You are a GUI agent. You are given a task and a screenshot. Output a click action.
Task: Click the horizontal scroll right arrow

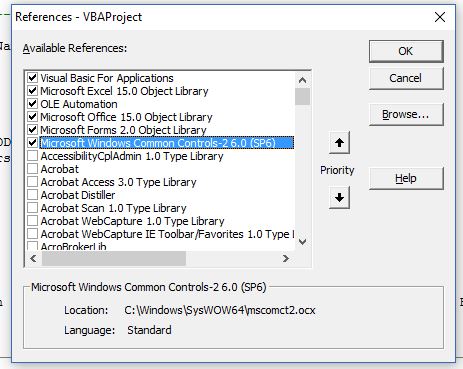tap(286, 258)
